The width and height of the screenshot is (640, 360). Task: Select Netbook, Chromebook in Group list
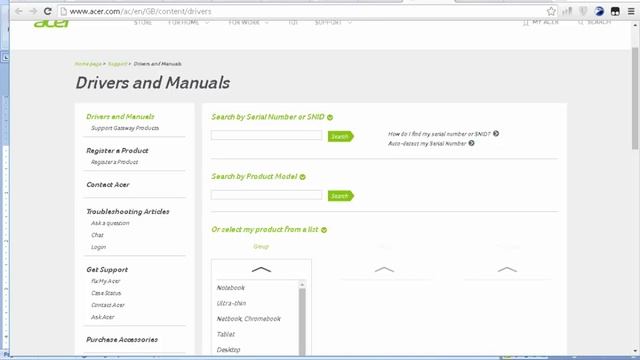tap(249, 319)
